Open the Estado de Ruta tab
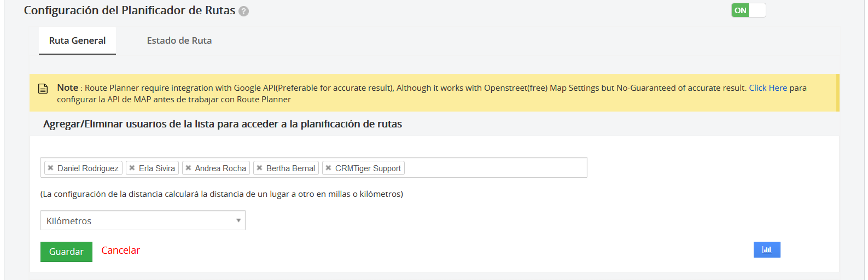This screenshot has width=868, height=280. (x=179, y=41)
